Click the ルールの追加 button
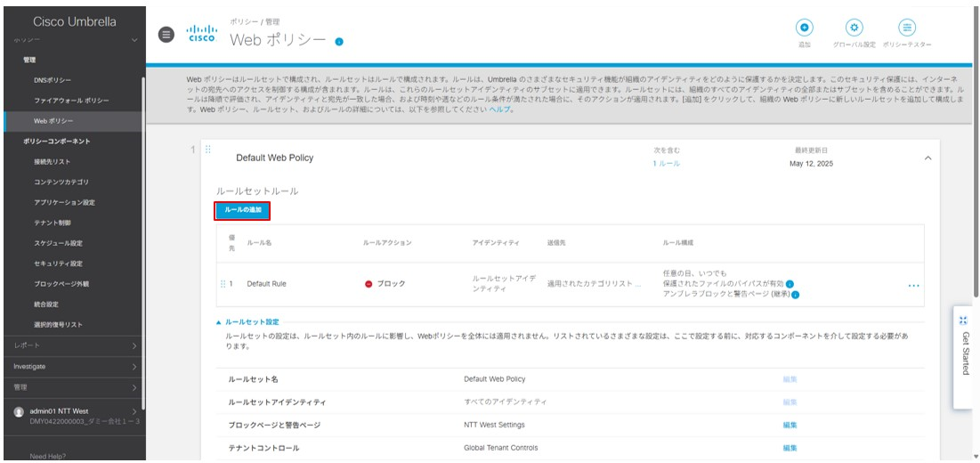Screen dimensions: 980x463 242,211
